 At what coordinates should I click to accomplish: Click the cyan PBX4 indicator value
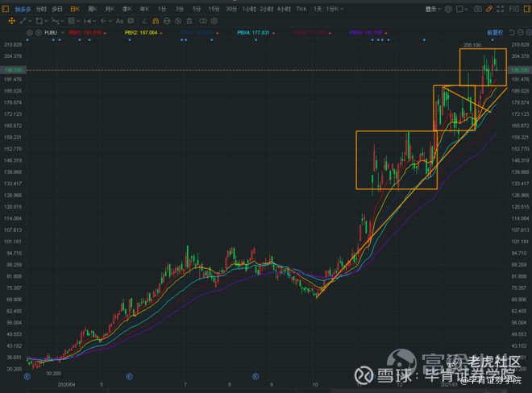253,33
